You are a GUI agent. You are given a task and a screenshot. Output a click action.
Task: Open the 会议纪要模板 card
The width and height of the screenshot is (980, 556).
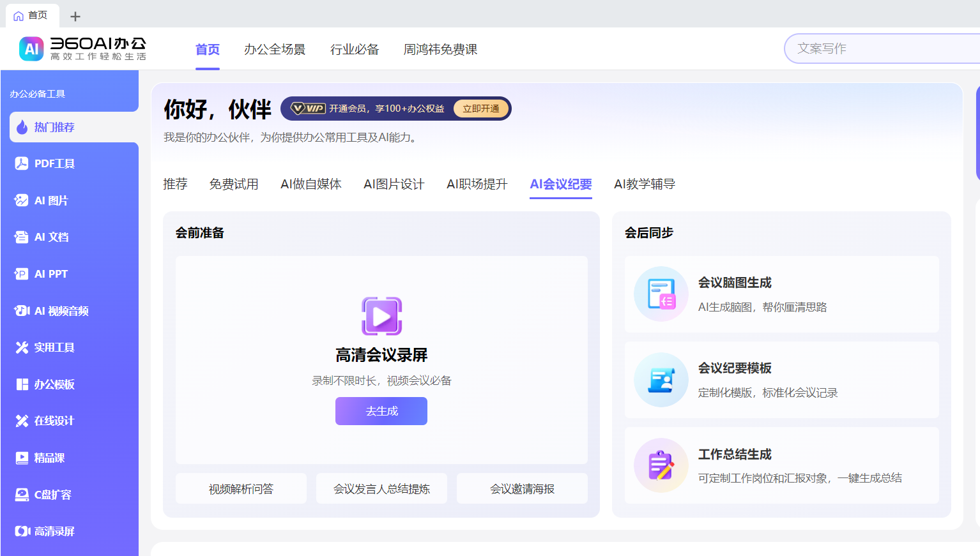[781, 380]
